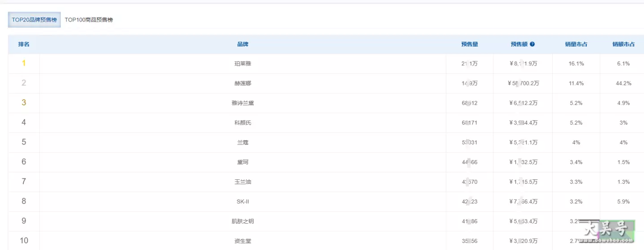Click the rank number 9
644x250 pixels.
[x=24, y=221]
